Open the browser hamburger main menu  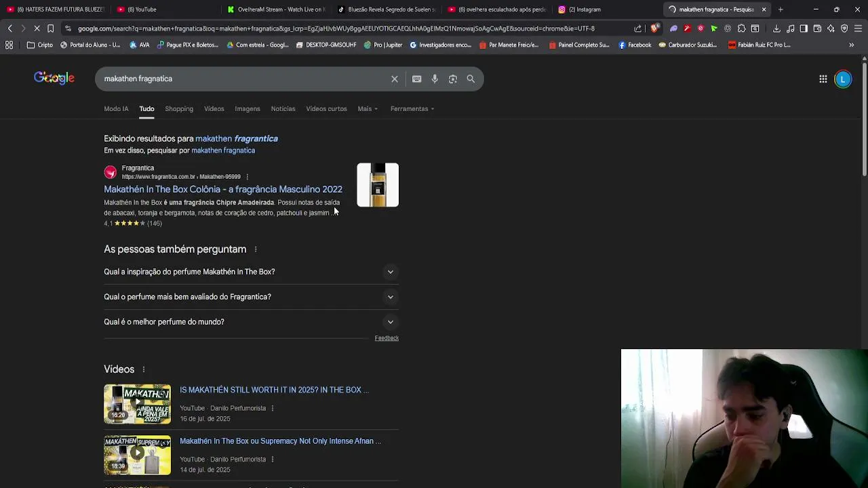point(858,28)
